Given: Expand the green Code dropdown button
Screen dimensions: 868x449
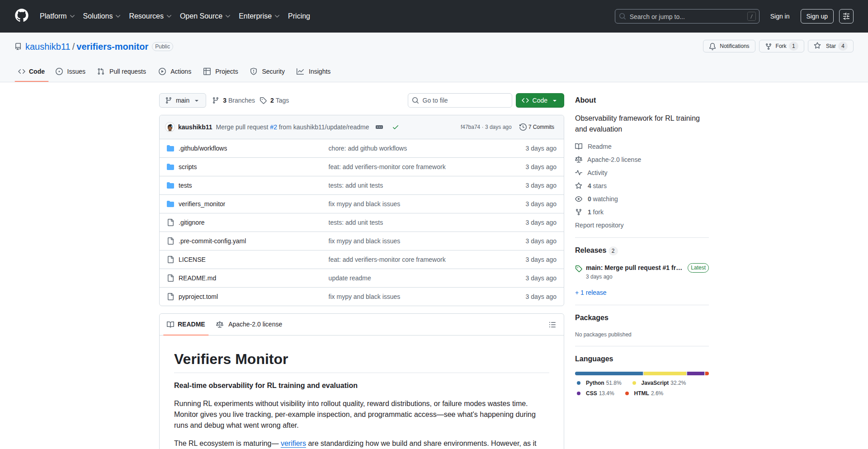Looking at the screenshot, I should tap(539, 100).
